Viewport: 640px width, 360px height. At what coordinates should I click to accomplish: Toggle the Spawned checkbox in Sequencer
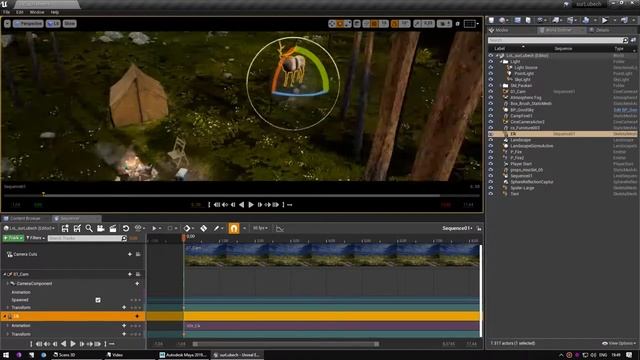(x=98, y=300)
